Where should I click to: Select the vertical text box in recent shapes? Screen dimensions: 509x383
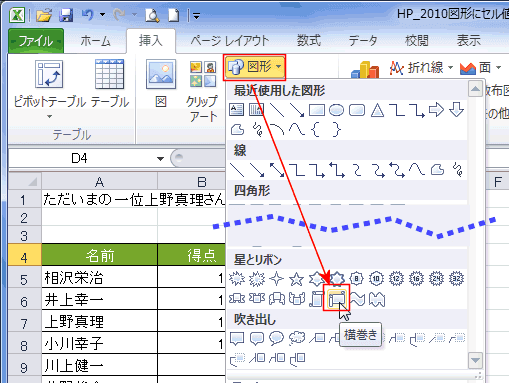256,110
